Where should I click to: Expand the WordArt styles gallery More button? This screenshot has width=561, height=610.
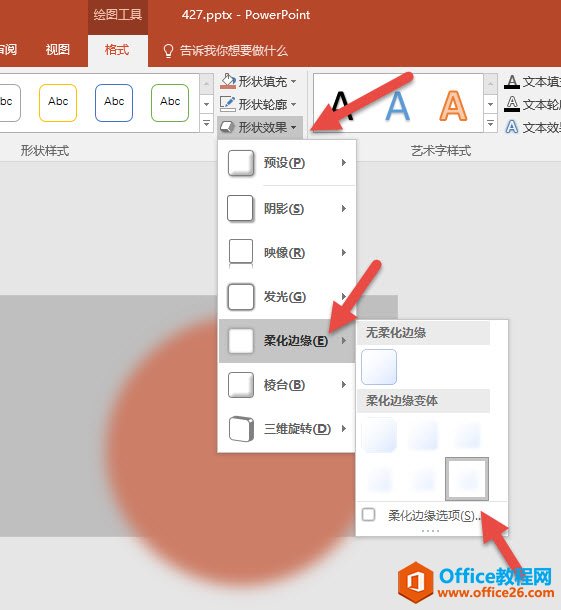point(490,124)
